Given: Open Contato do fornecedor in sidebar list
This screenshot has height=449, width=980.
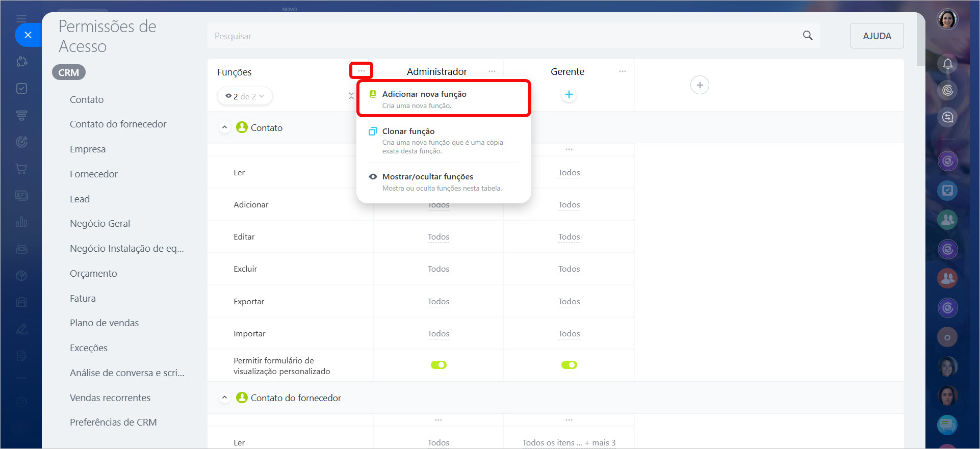Looking at the screenshot, I should point(118,124).
